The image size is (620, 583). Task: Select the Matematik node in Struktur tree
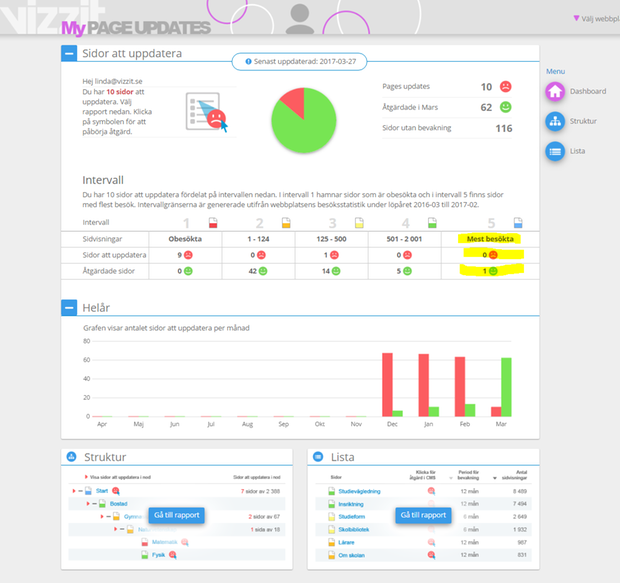click(x=164, y=542)
